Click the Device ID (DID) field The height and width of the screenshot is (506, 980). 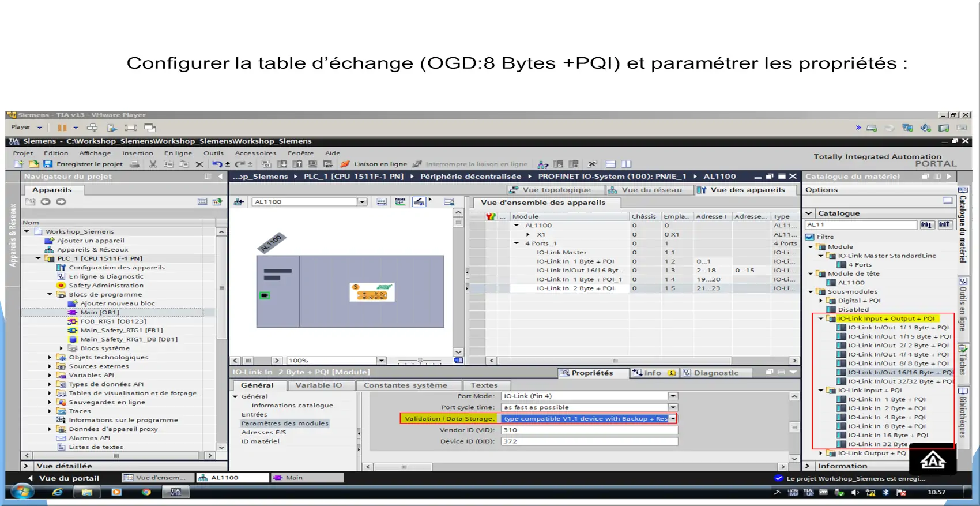pos(589,441)
